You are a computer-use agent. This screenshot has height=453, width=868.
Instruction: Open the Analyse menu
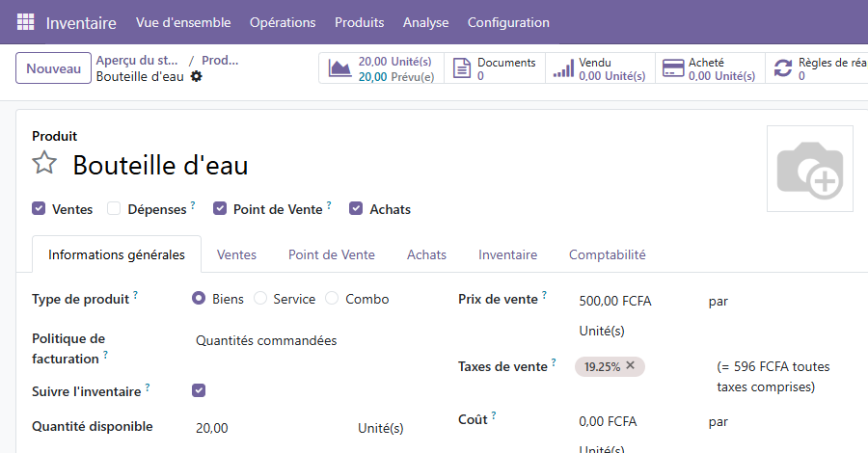(x=425, y=22)
